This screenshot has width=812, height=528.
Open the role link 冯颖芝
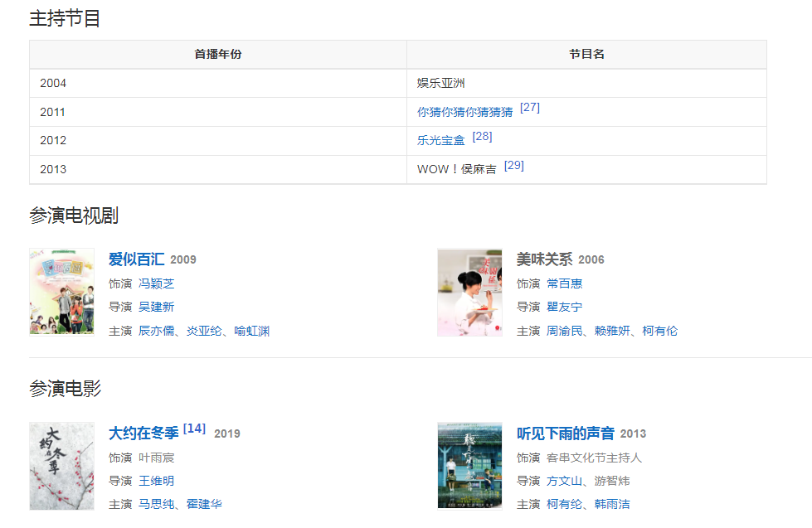(156, 283)
